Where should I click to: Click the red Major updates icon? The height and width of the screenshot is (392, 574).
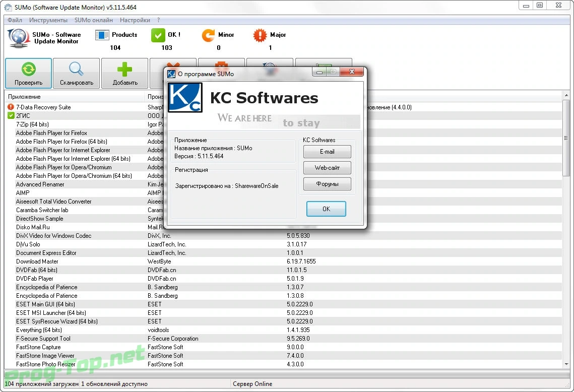pos(260,35)
